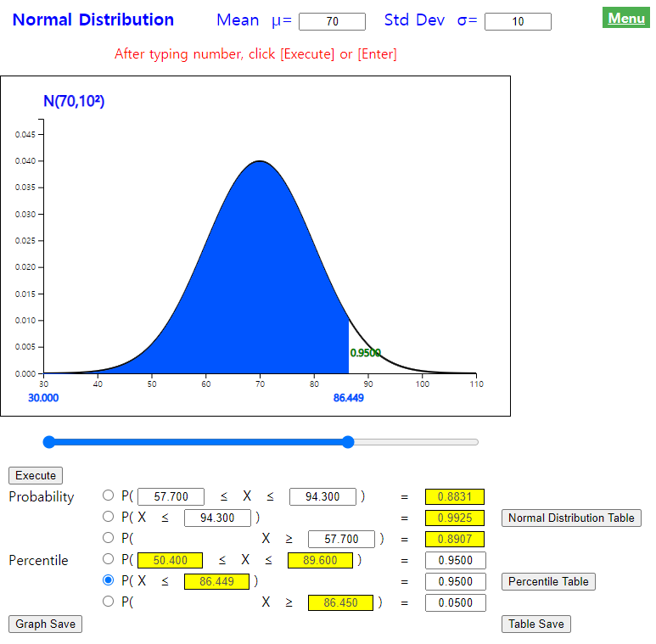Click the upper bound field in the interval probability row

[322, 497]
